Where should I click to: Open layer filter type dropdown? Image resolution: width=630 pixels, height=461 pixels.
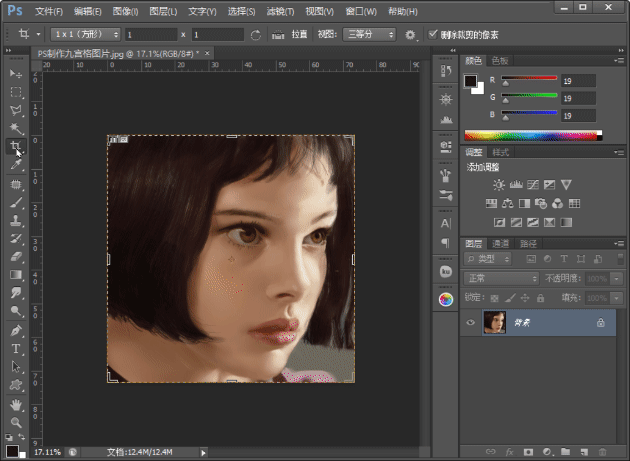click(487, 259)
